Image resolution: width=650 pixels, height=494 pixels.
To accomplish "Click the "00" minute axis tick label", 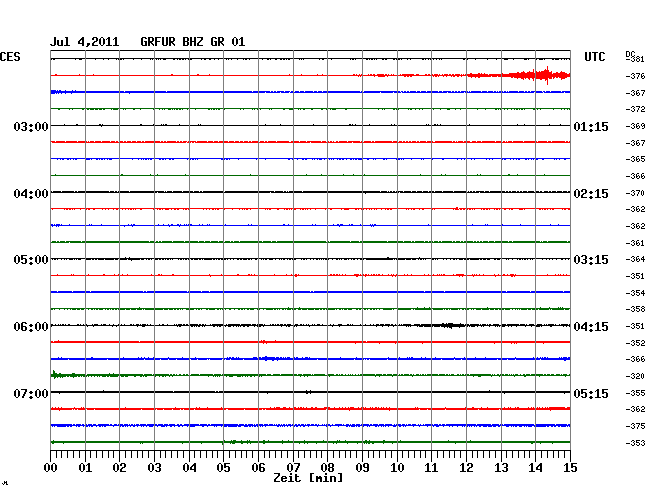I will coord(51,467).
